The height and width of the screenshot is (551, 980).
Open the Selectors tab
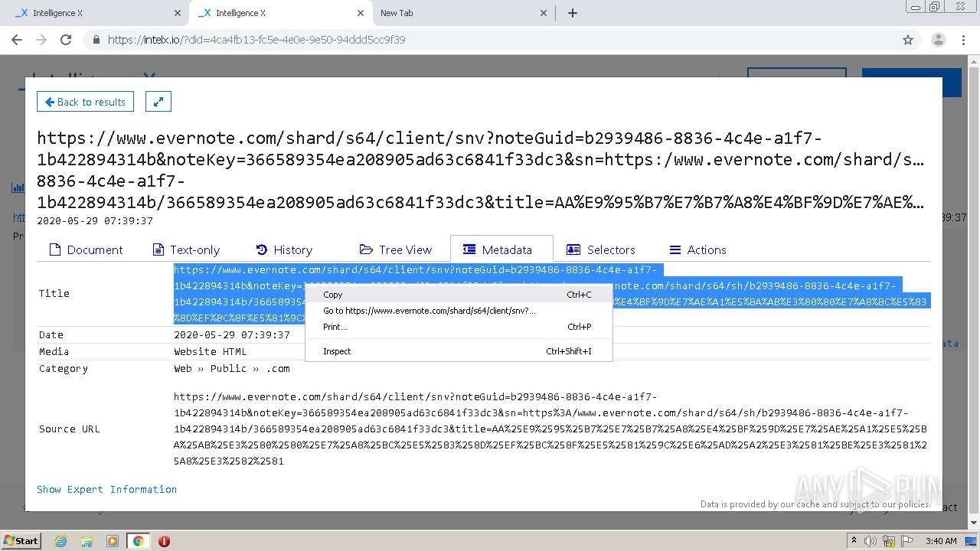click(601, 249)
